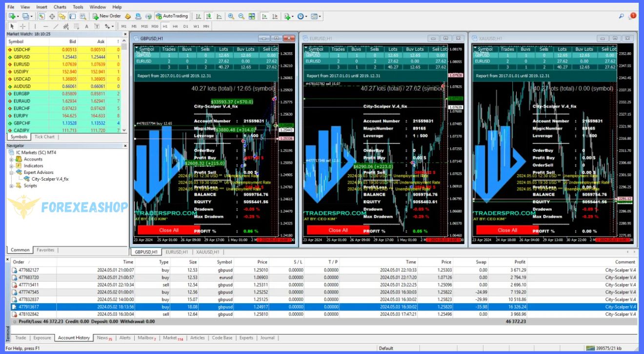Collapse the Expert Advisors tree node
Viewport: 644px width, 354px height.
coord(11,172)
